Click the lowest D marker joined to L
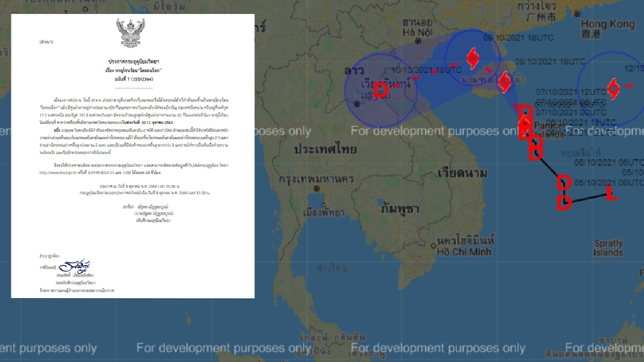This screenshot has width=644, height=362. [564, 203]
